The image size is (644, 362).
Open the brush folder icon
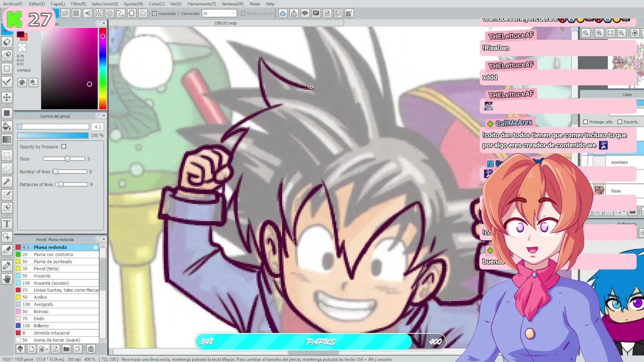(x=66, y=349)
